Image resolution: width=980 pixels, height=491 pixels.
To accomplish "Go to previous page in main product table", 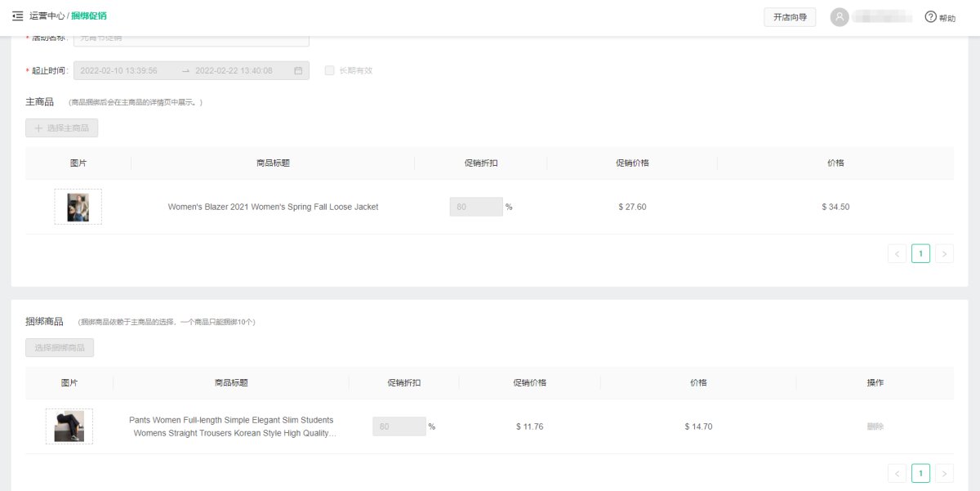I will click(x=897, y=254).
